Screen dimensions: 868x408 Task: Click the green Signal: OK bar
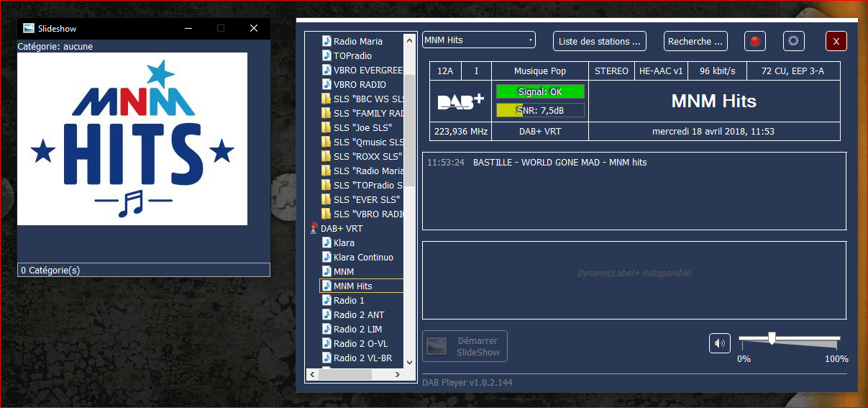tap(540, 91)
